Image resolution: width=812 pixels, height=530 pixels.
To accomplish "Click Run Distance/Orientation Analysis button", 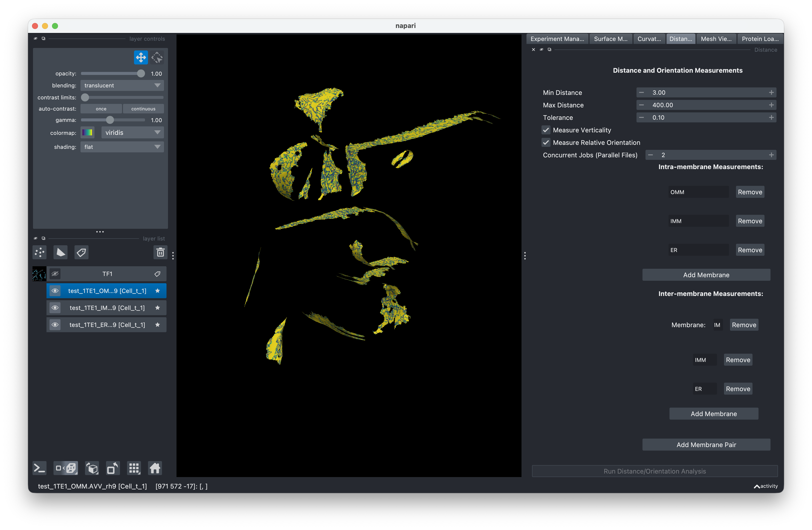I will (655, 471).
